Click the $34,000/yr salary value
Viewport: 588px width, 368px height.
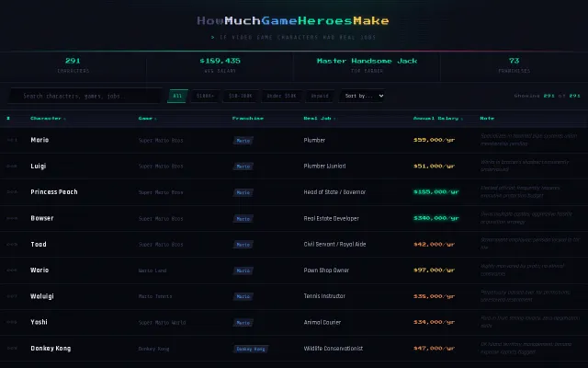(x=434, y=322)
